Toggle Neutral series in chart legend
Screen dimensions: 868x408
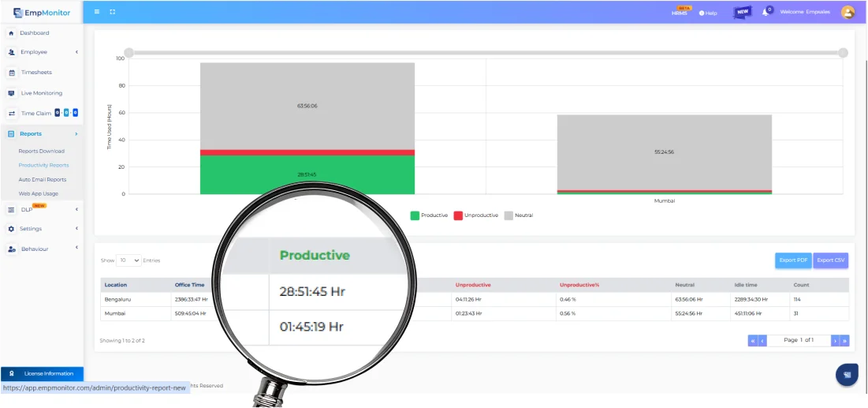pos(518,215)
